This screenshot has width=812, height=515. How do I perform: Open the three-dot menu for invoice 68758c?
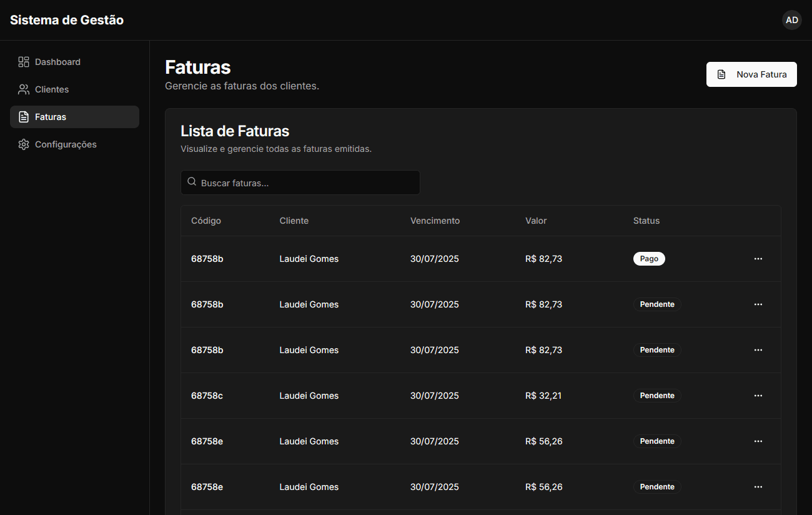pos(758,396)
